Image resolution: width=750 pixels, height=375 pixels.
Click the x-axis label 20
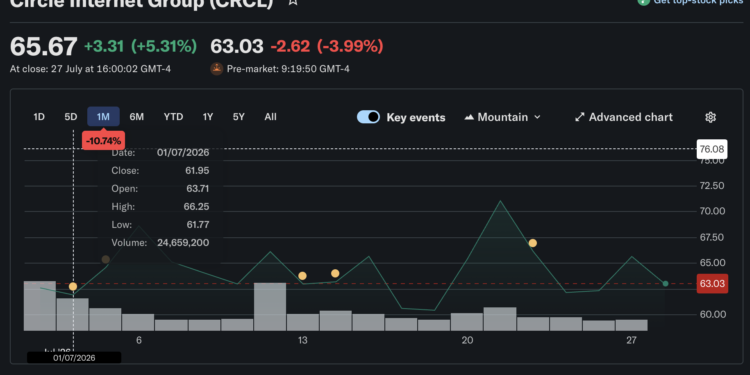(x=467, y=341)
